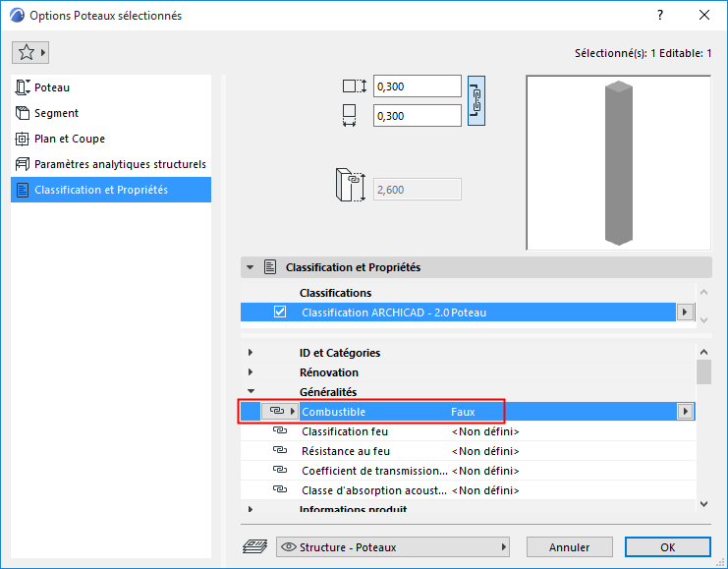Open the Structure - Poteaux layer dropdown

393,547
